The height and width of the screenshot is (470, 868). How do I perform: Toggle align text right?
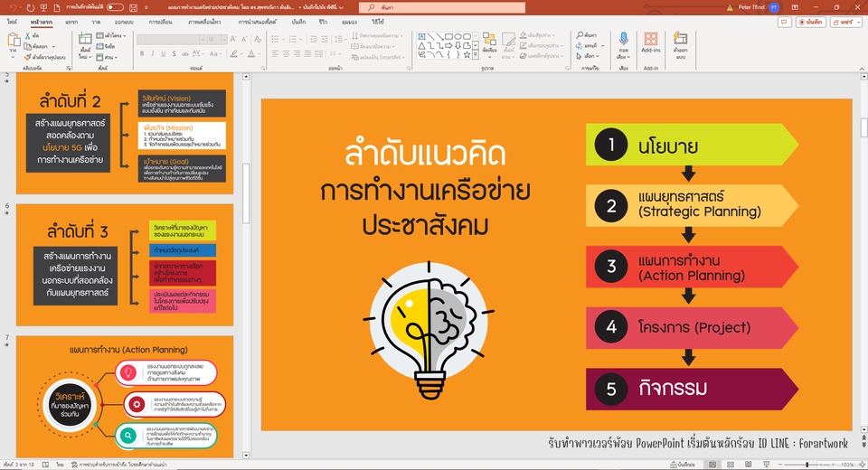297,53
